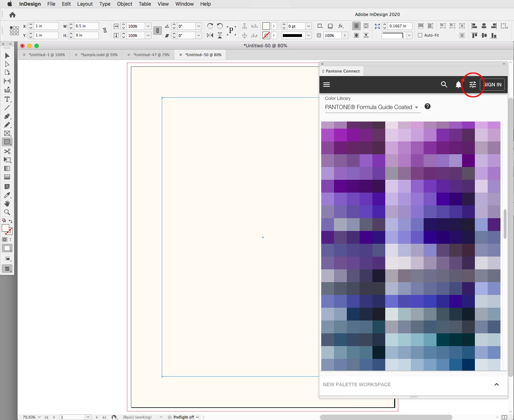The width and height of the screenshot is (514, 420).
Task: Open the Window menu
Action: [184, 4]
